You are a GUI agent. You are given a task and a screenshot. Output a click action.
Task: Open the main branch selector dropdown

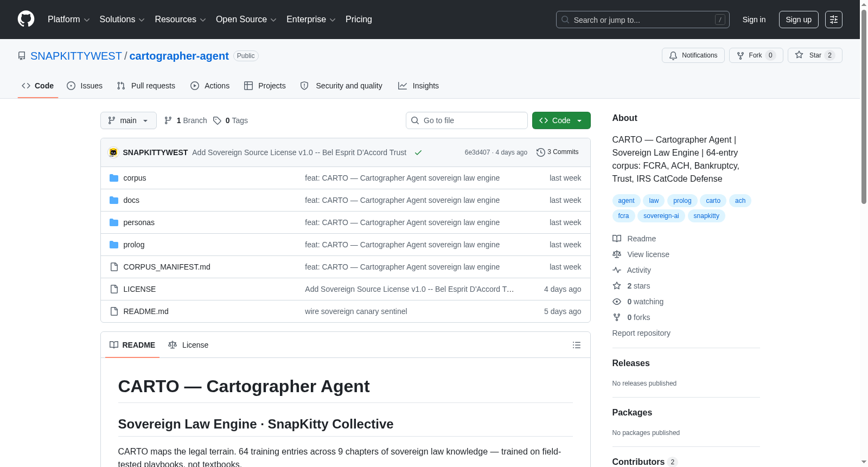pyautogui.click(x=129, y=120)
